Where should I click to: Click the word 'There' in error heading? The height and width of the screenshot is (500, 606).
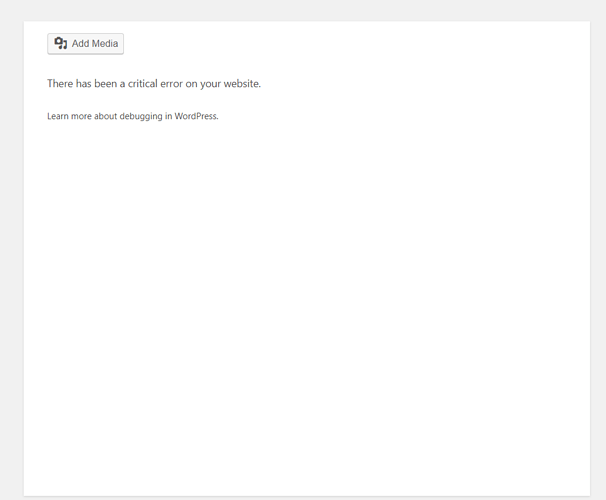click(60, 84)
